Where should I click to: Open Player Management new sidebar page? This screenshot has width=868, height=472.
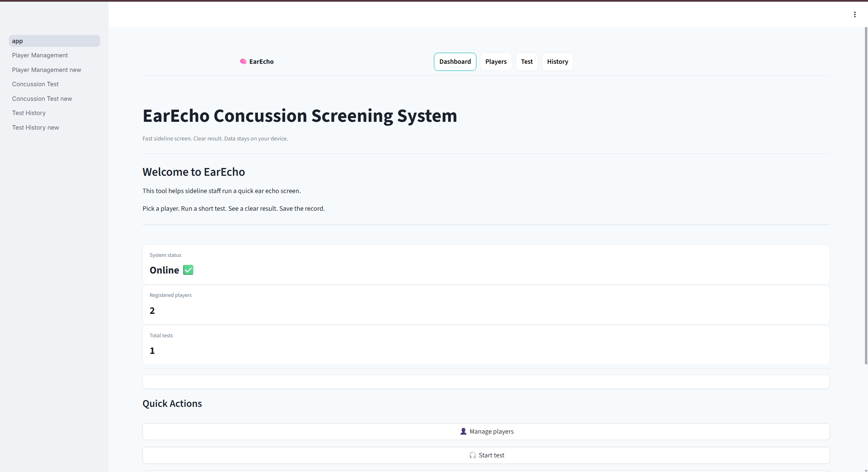[46, 70]
